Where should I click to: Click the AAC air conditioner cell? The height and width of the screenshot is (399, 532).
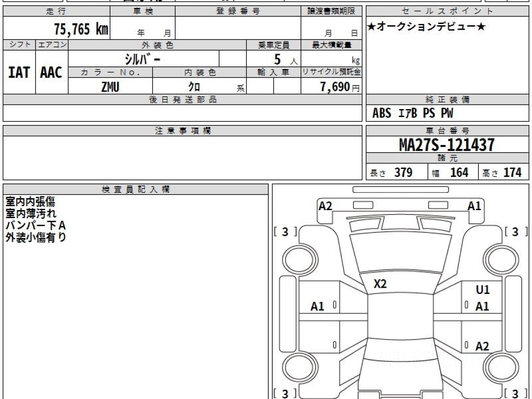coord(51,73)
